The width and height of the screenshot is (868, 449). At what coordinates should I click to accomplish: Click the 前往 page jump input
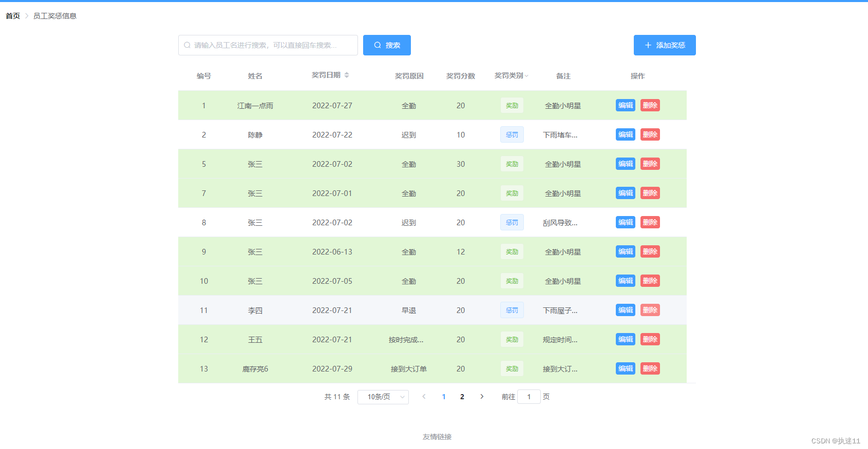click(x=529, y=397)
